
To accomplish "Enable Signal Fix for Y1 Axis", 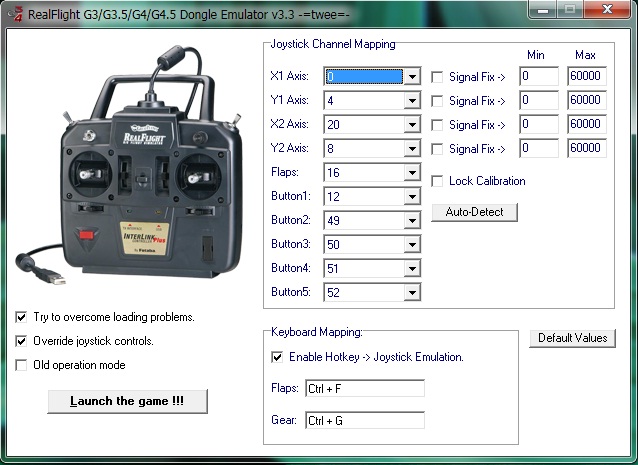I will coord(437,101).
